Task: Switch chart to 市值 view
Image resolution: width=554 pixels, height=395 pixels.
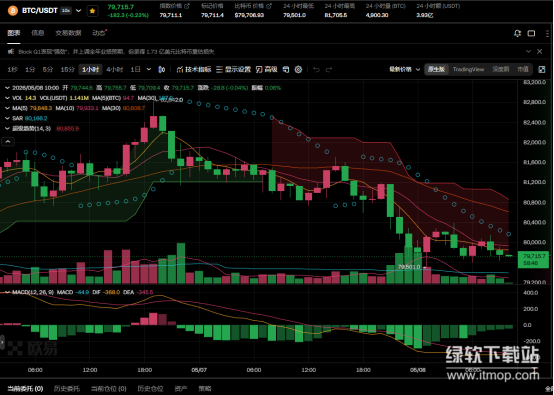Action: point(523,69)
